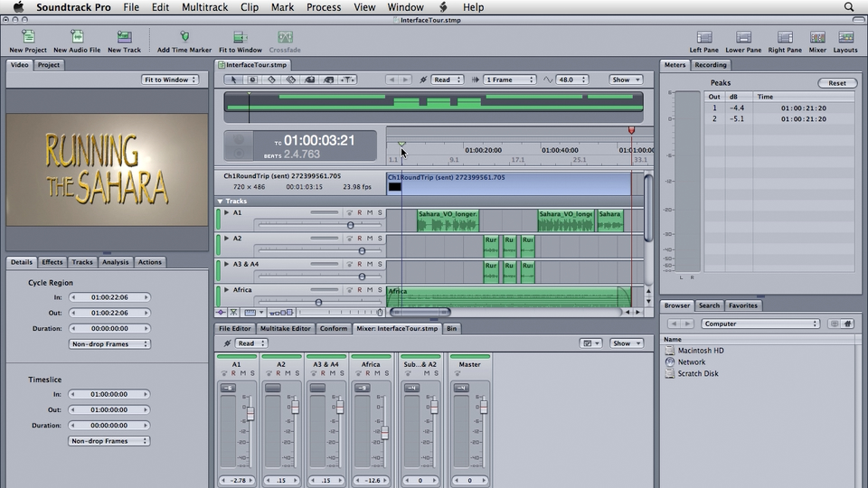Open the 1 Frame snap dropdown

pyautogui.click(x=509, y=80)
